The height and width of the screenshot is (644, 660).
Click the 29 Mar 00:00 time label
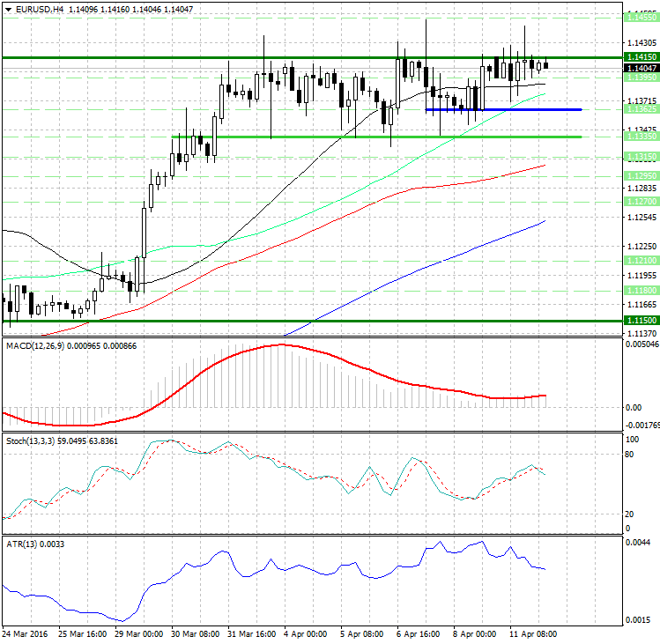tap(139, 634)
